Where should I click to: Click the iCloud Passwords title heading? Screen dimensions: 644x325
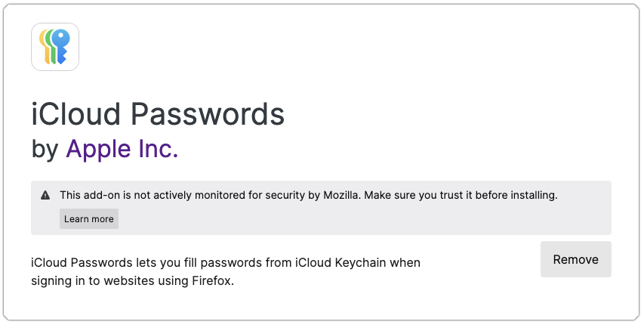[158, 114]
